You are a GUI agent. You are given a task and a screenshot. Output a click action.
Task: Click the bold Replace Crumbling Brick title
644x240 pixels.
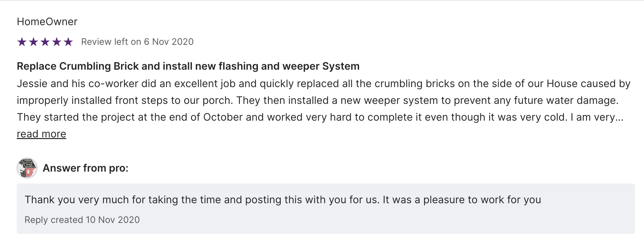[188, 66]
